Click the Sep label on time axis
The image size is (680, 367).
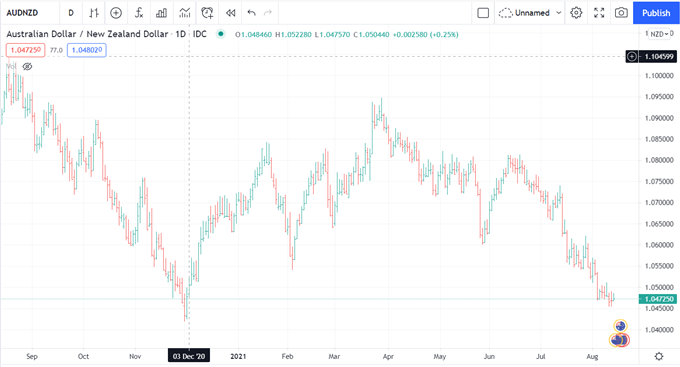coord(32,356)
